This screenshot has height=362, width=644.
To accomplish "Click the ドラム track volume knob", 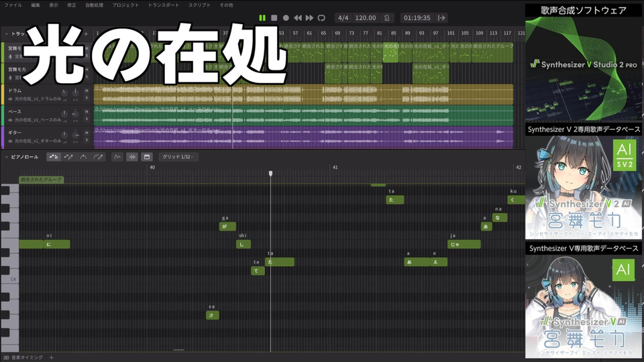I will click(x=64, y=93).
